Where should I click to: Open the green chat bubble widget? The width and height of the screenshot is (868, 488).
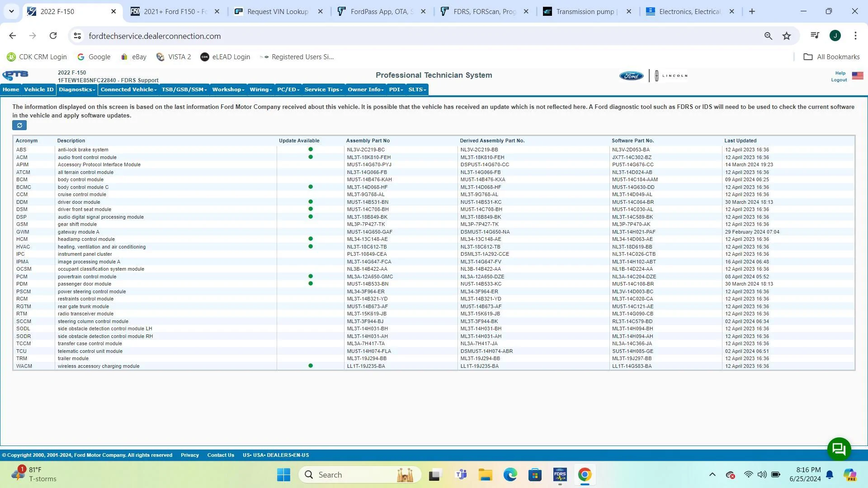(839, 449)
